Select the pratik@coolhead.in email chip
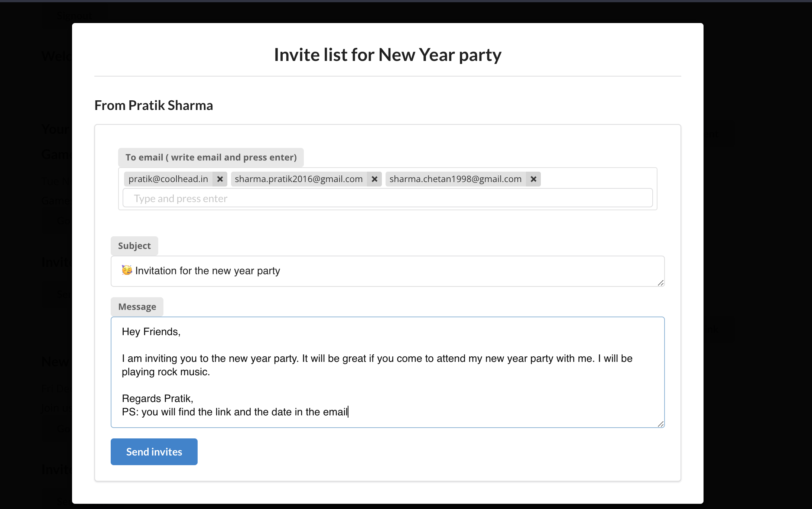The height and width of the screenshot is (509, 812). tap(168, 179)
